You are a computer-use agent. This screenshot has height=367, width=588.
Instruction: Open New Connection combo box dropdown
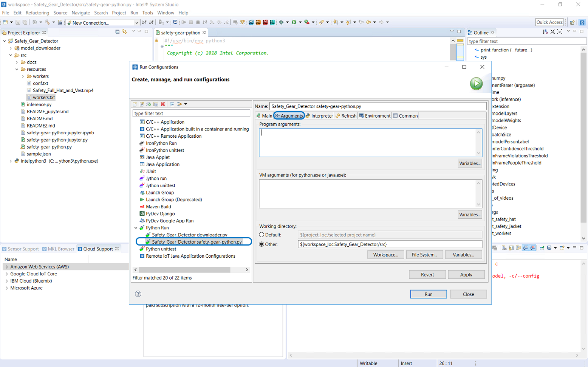click(136, 23)
